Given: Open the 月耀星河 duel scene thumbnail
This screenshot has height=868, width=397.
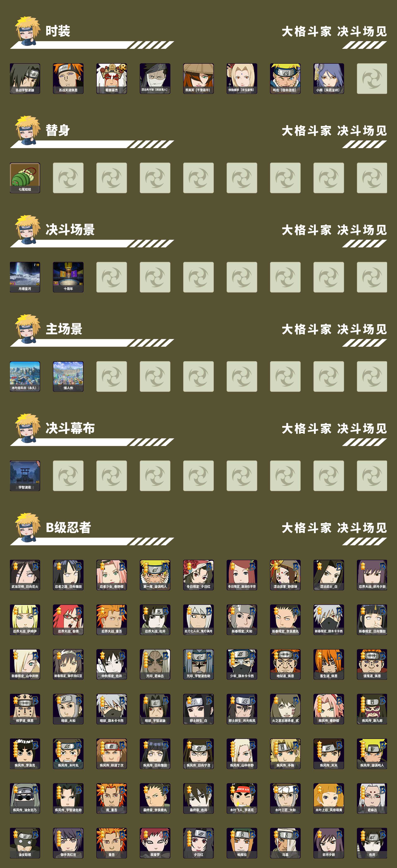Looking at the screenshot, I should click(x=25, y=277).
